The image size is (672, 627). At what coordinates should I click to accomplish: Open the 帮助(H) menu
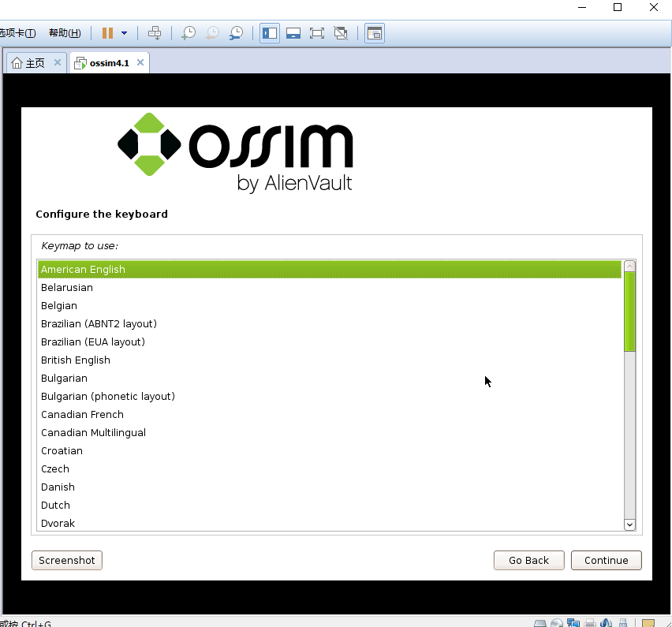tap(65, 33)
